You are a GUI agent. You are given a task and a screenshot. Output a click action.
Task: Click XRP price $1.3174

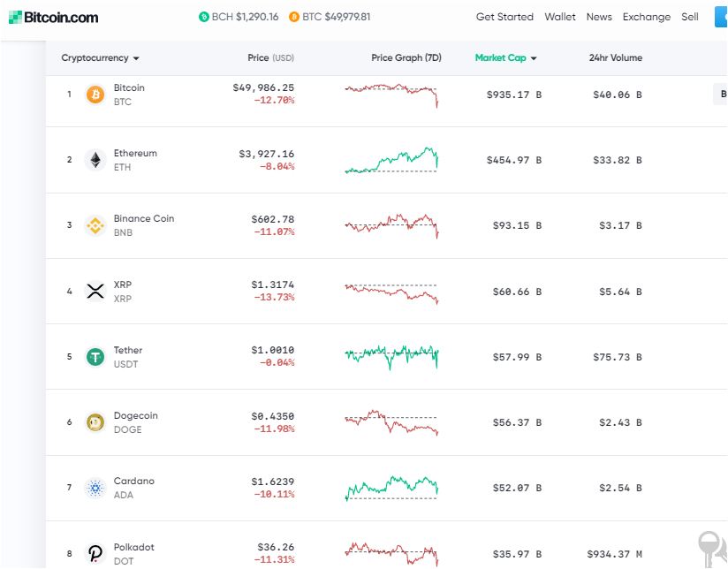pos(272,284)
